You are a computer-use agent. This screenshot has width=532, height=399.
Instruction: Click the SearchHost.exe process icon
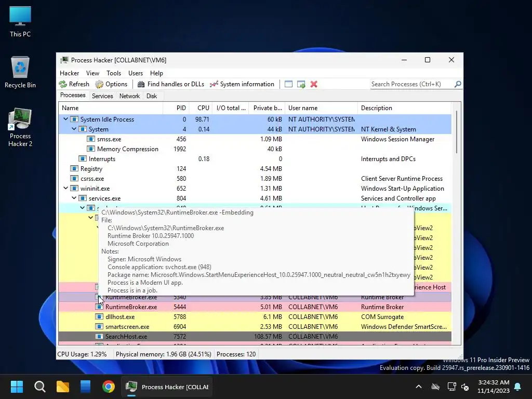click(x=99, y=336)
